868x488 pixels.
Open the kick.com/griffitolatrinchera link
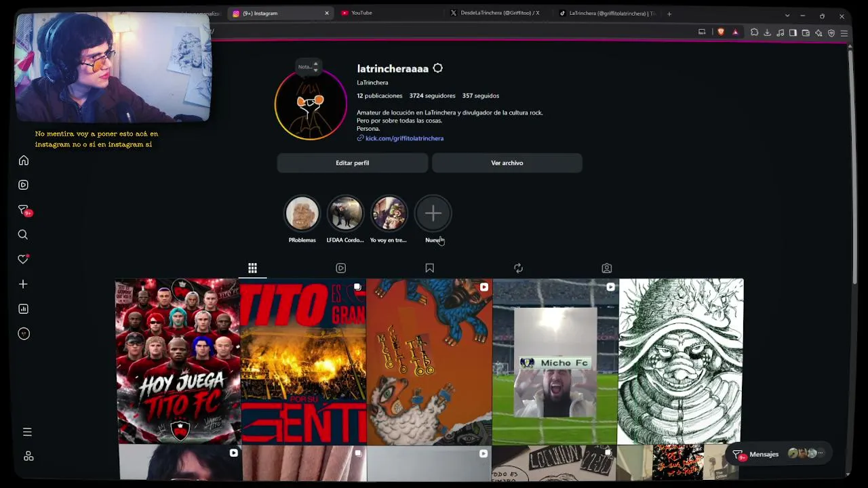tap(404, 138)
